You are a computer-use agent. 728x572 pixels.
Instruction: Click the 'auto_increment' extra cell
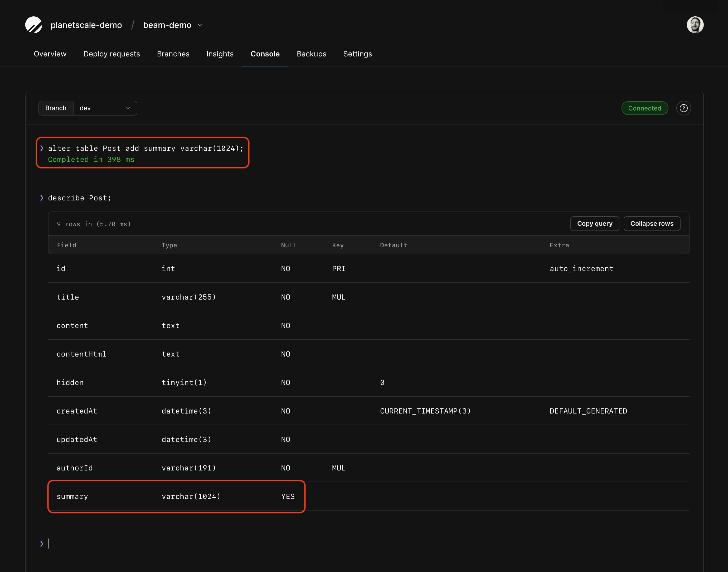pyautogui.click(x=581, y=268)
